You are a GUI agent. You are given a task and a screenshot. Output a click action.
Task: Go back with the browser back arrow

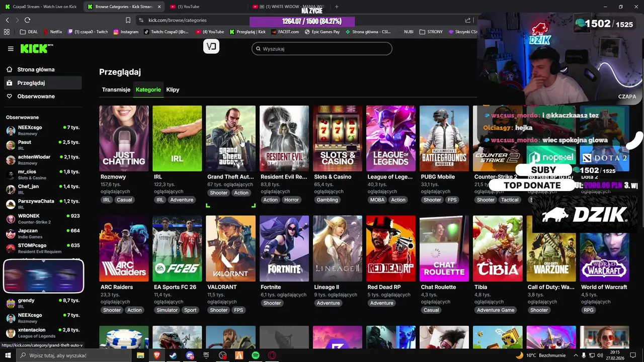pos(7,20)
